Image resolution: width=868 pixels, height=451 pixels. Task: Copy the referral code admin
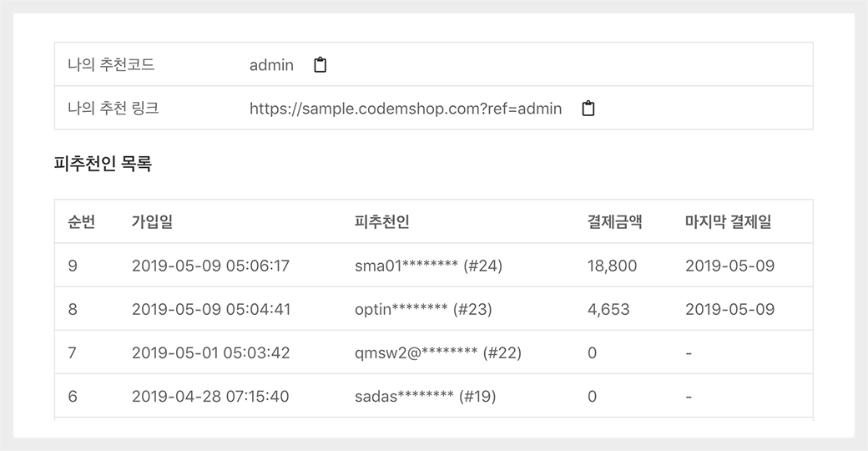point(320,64)
